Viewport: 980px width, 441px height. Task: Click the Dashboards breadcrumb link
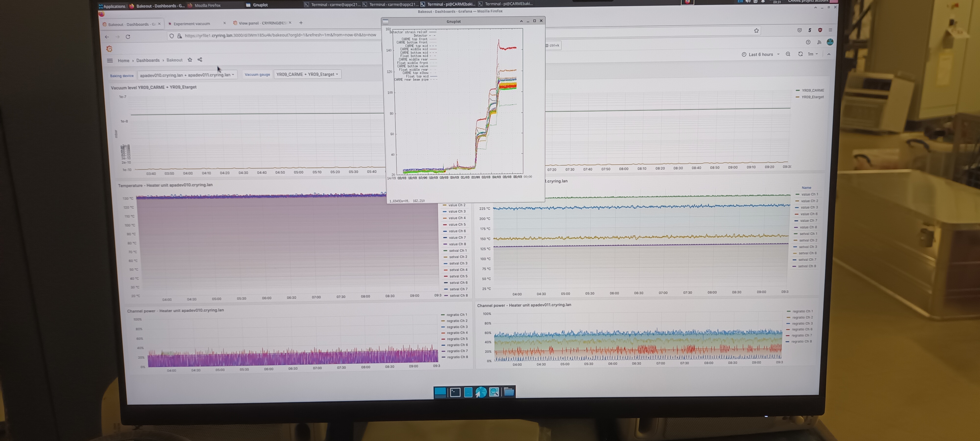[148, 60]
